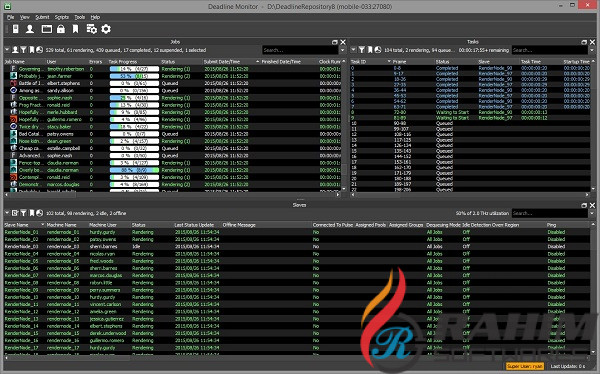The image size is (600, 374).
Task: Click the Slaves panel search field
Action: [x=550, y=213]
